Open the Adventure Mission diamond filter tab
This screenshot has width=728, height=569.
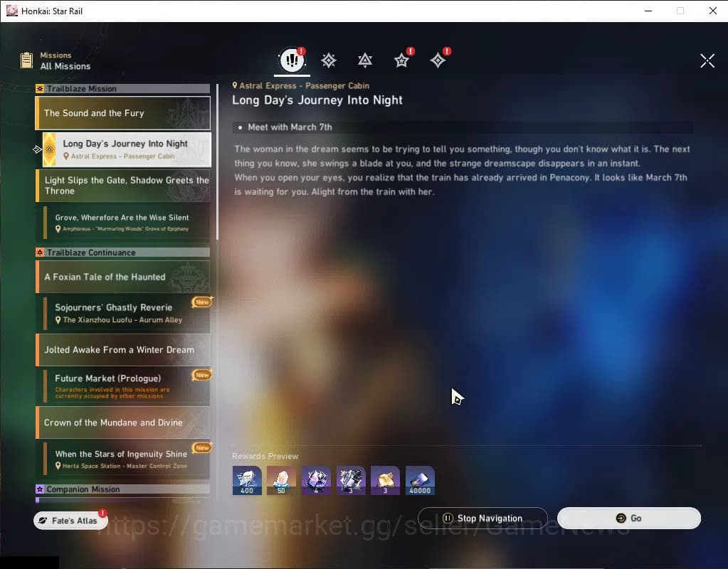click(438, 60)
